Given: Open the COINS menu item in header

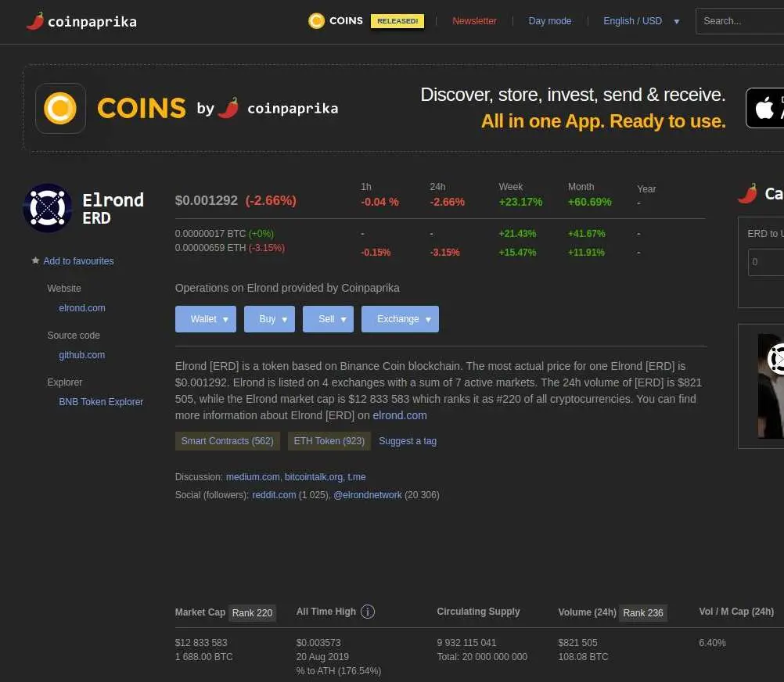Looking at the screenshot, I should pyautogui.click(x=346, y=21).
